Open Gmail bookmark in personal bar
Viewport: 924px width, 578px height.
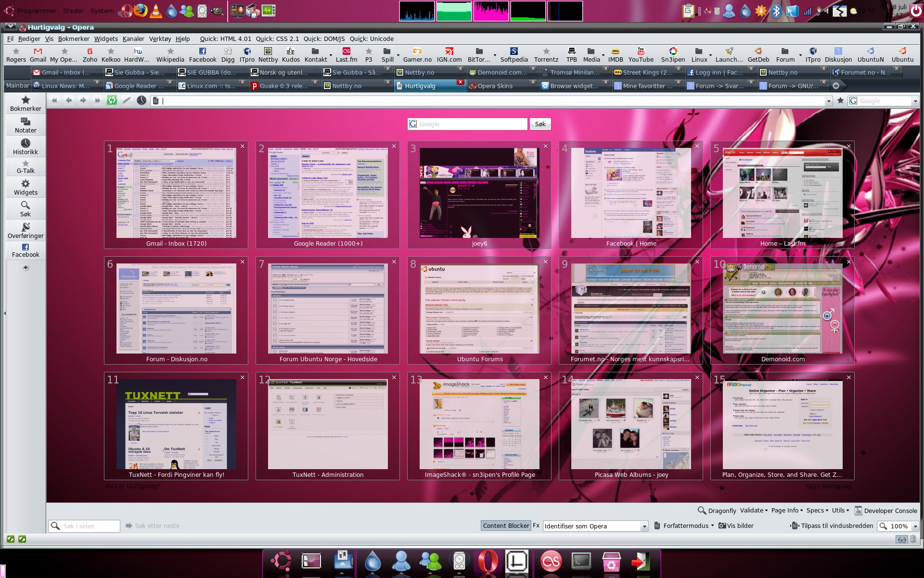click(38, 55)
